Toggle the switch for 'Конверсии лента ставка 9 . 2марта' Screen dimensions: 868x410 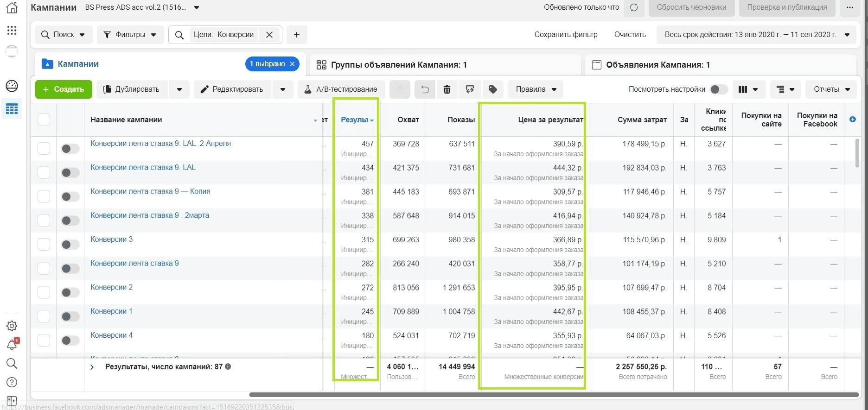pos(70,221)
